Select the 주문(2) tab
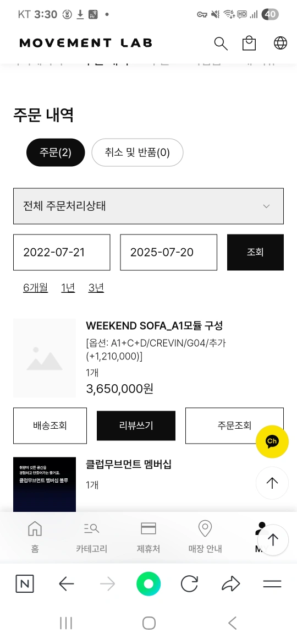 point(56,152)
